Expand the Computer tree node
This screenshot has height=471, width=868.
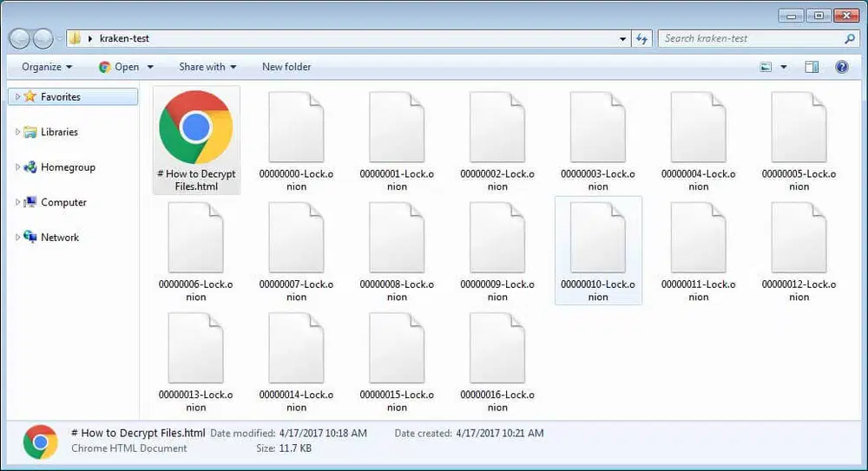[x=17, y=203]
